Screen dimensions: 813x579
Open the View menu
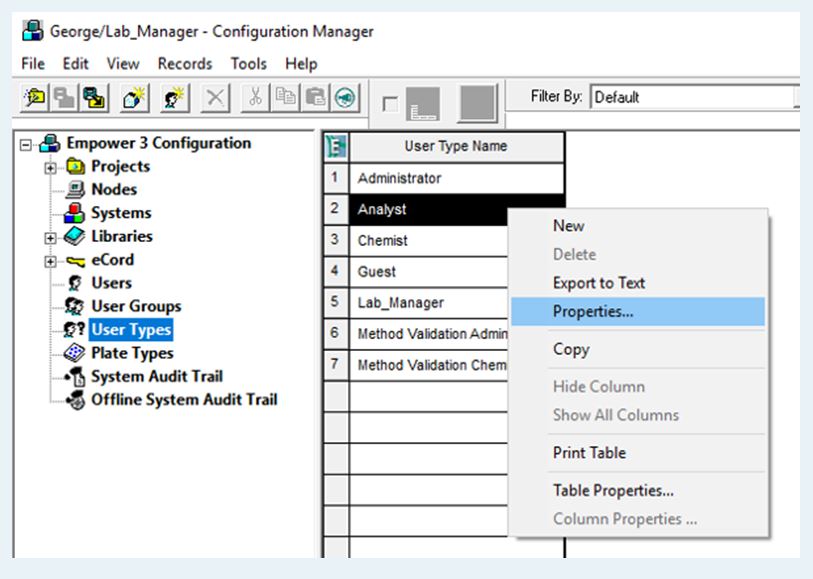(123, 64)
